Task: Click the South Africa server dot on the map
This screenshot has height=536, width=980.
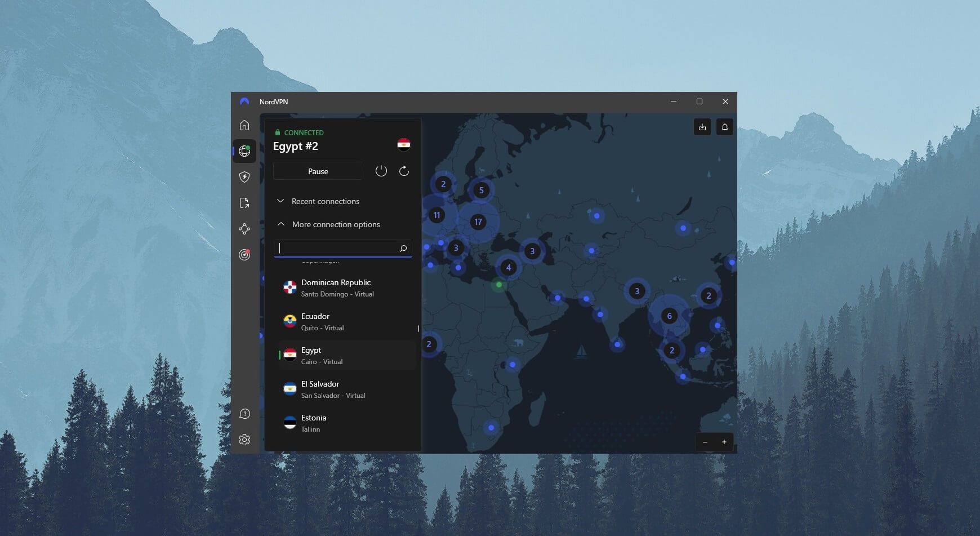Action: point(491,428)
